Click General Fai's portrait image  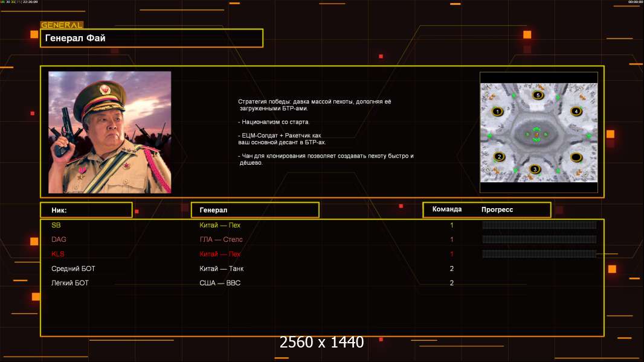pyautogui.click(x=110, y=132)
